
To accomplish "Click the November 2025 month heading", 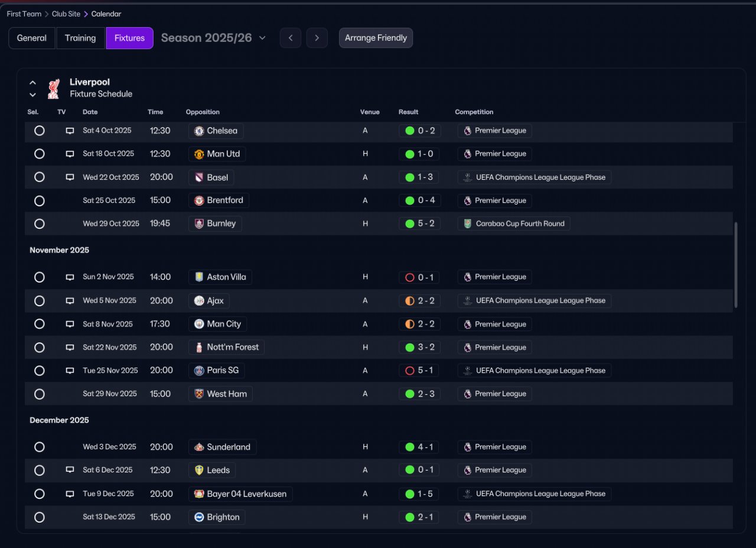I will click(x=59, y=250).
